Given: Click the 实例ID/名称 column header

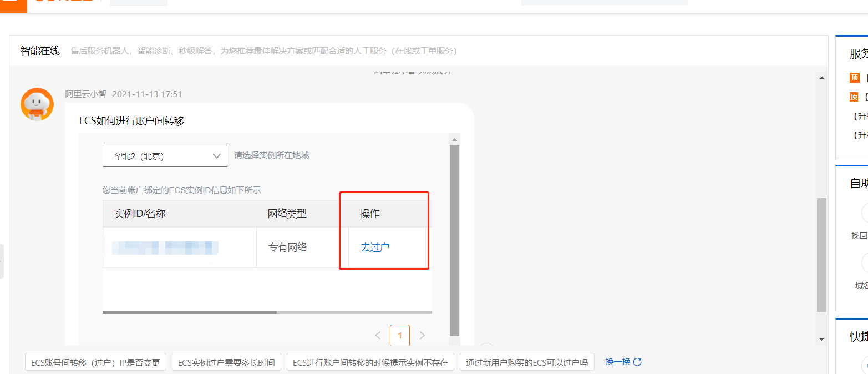Looking at the screenshot, I should (x=140, y=214).
